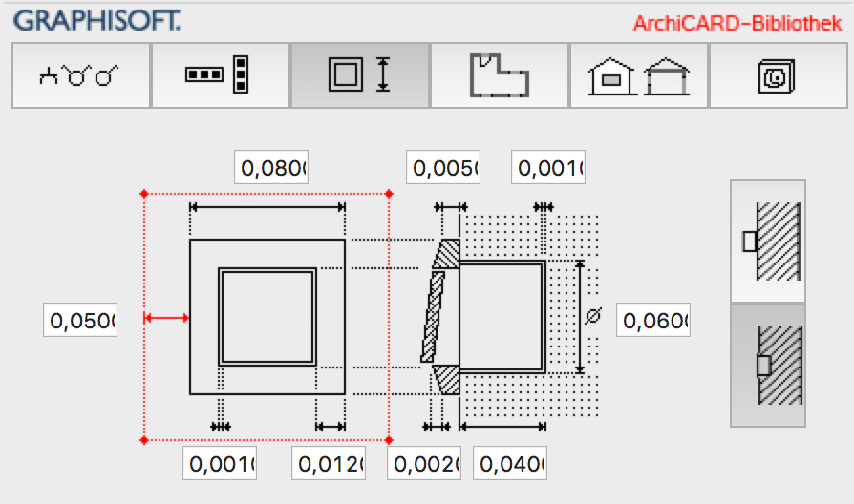The width and height of the screenshot is (854, 504).
Task: Edit the 0,040 box depth field
Action: [510, 463]
